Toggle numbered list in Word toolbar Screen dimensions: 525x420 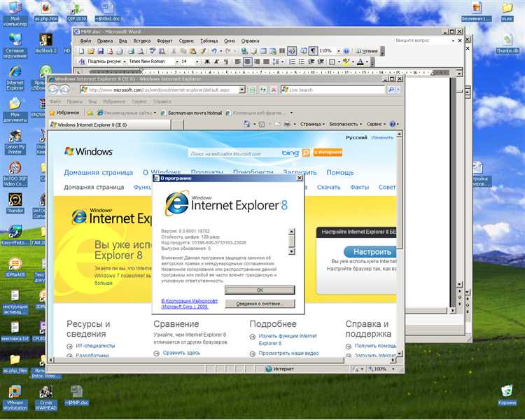[x=292, y=62]
